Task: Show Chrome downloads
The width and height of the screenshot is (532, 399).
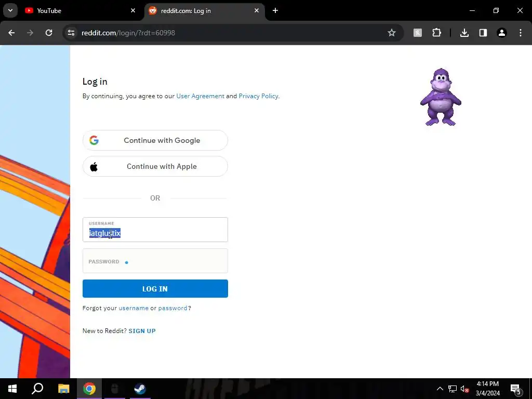Action: [x=464, y=33]
